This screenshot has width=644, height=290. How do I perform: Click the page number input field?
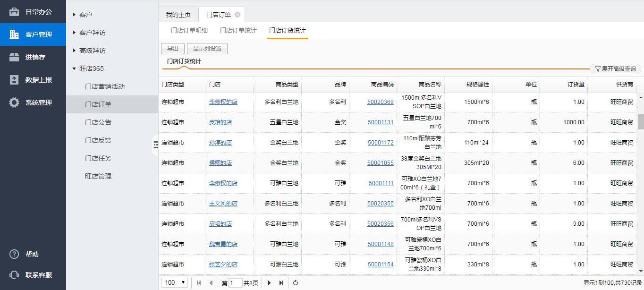pyautogui.click(x=235, y=283)
